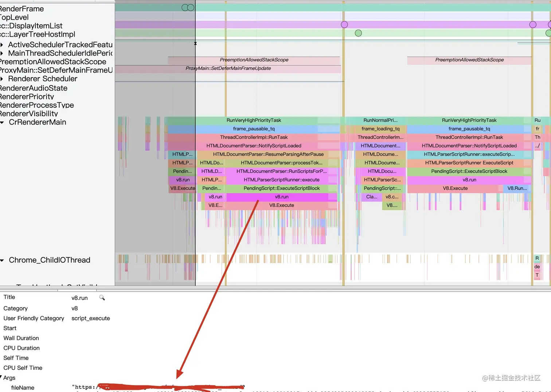Click the cc::DisplayItemList track label

[x=31, y=26]
